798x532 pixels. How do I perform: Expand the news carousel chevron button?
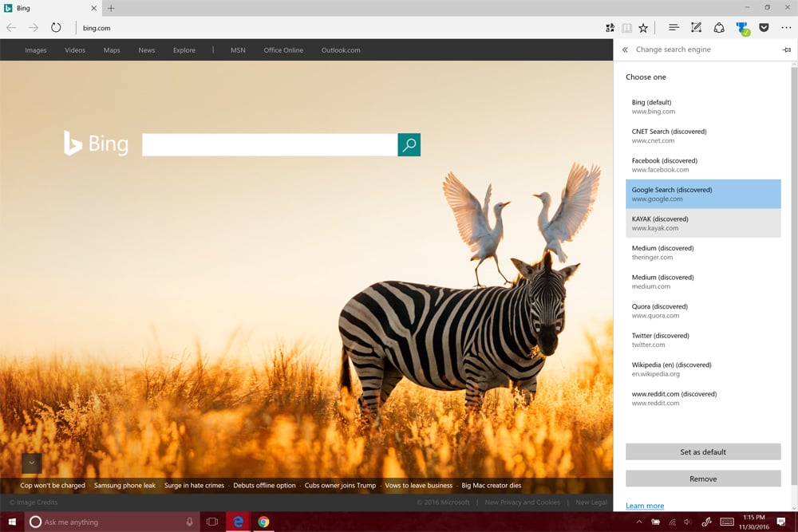[32, 463]
